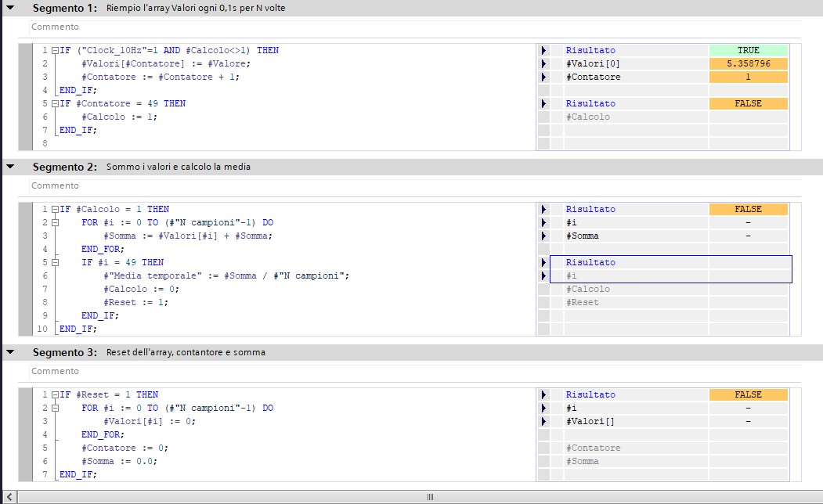Collapse Segmento 1 with its header triangle
Viewport: 823px width, 504px height.
pos(10,7)
